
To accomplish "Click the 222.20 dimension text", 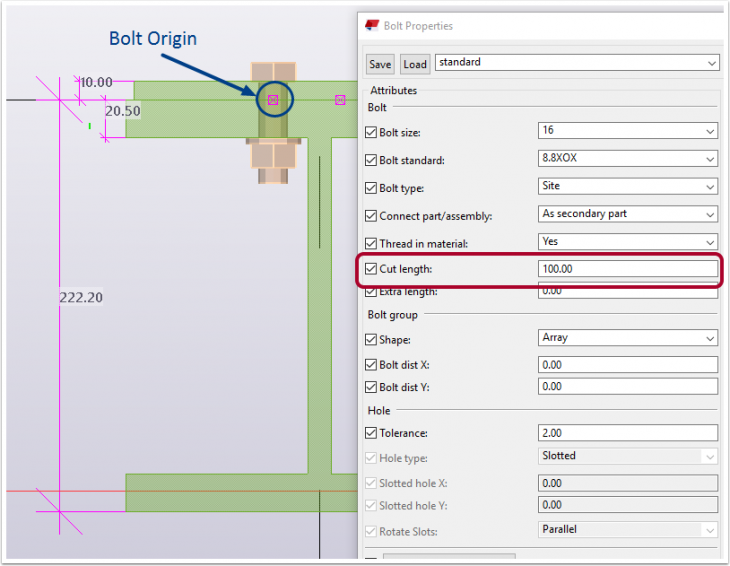I will (81, 297).
